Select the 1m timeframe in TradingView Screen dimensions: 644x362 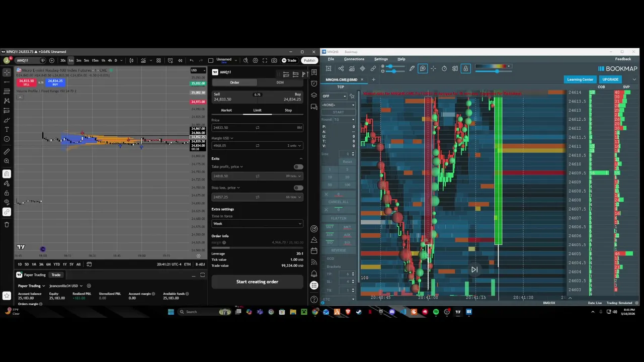pos(71,60)
